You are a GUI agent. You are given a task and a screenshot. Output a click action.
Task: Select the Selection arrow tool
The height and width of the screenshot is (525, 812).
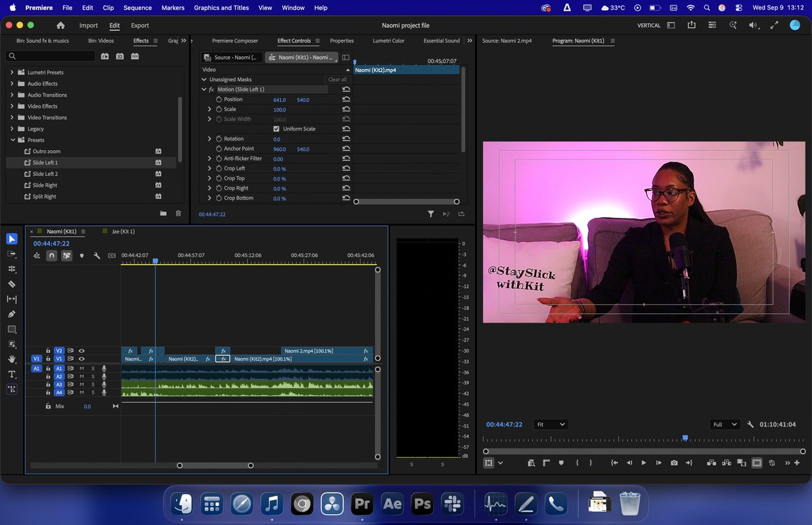point(12,239)
